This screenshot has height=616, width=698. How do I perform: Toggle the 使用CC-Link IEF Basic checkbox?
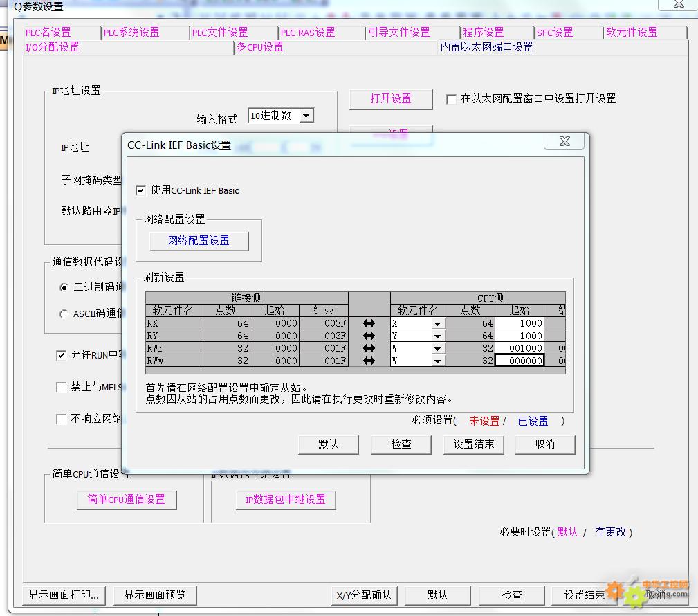tap(140, 190)
